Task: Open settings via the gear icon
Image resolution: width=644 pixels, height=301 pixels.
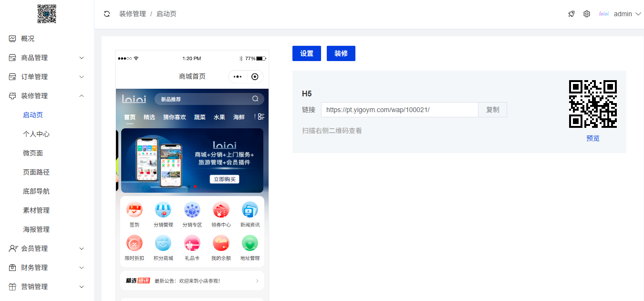Action: coord(586,14)
